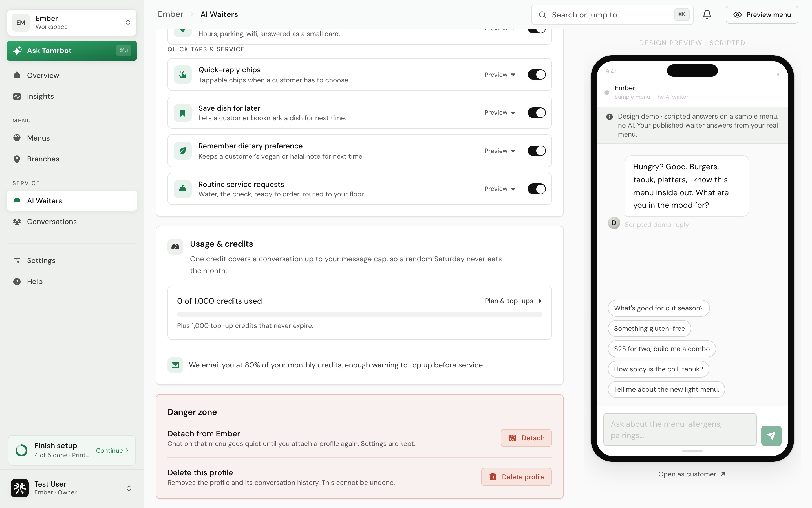This screenshot has height=508, width=812.
Task: Expand the Ember workspace switcher
Action: click(x=72, y=23)
